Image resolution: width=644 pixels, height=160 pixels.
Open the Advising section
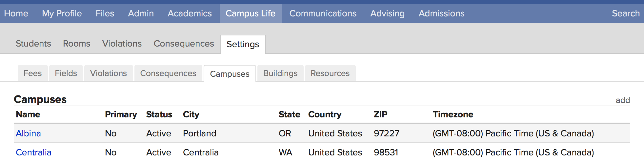pos(387,13)
